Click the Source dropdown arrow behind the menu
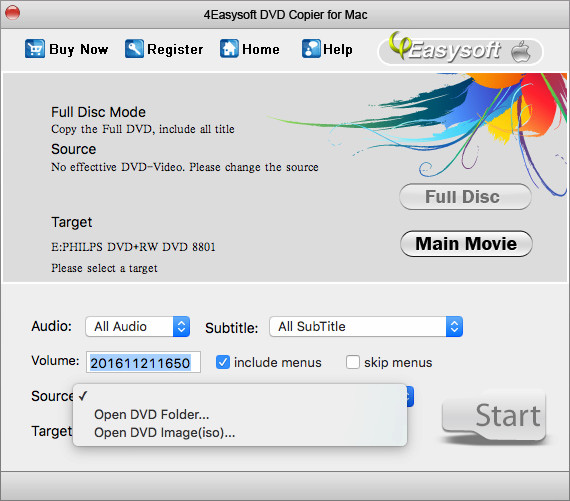This screenshot has height=501, width=570. click(x=410, y=396)
